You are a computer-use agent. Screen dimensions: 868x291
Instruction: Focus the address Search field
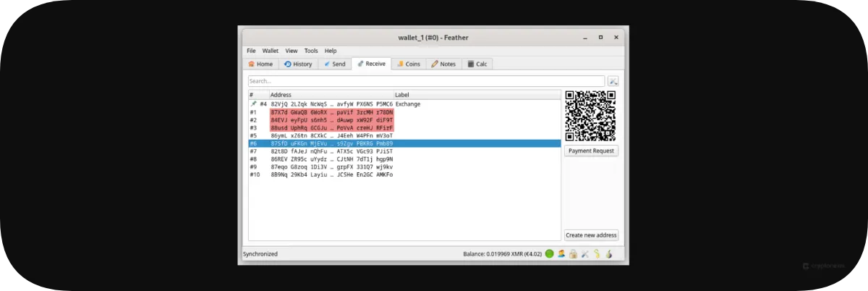(x=426, y=81)
